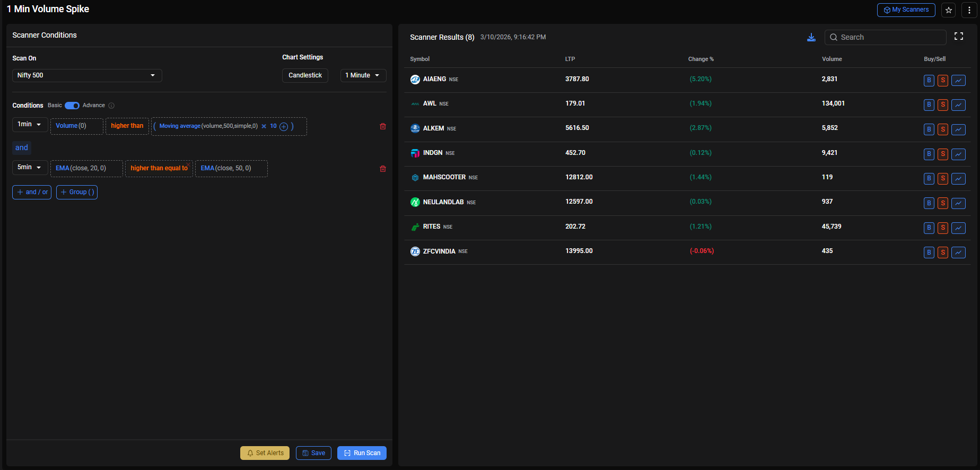The height and width of the screenshot is (470, 980).
Task: Show info tooltip next to Advance
Action: click(x=111, y=106)
